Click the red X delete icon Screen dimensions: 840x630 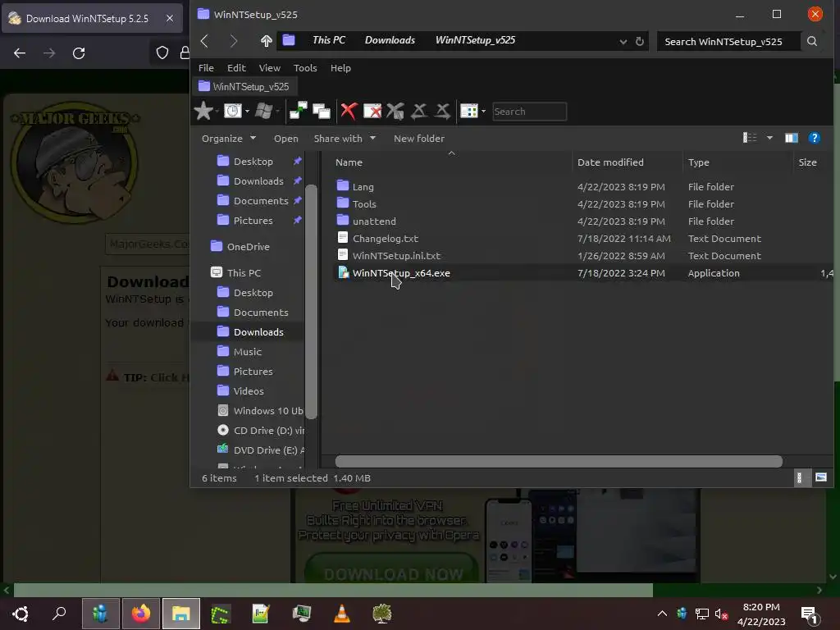click(349, 111)
